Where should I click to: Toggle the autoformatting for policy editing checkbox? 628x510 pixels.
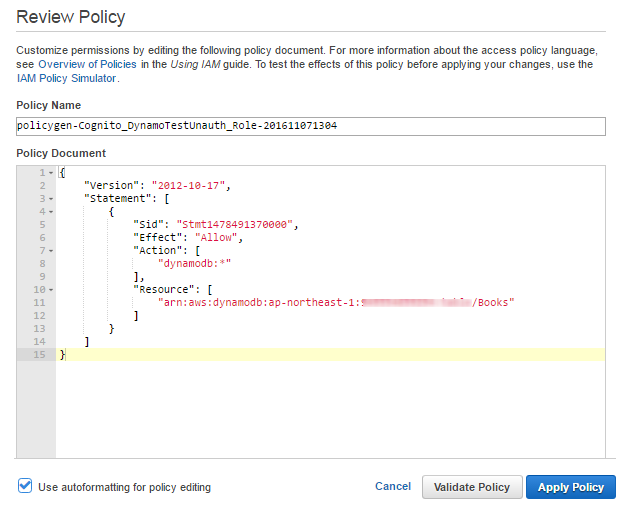point(25,486)
